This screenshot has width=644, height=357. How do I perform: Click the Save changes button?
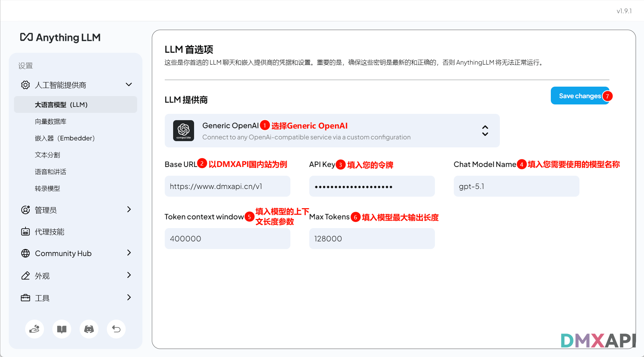tap(579, 95)
